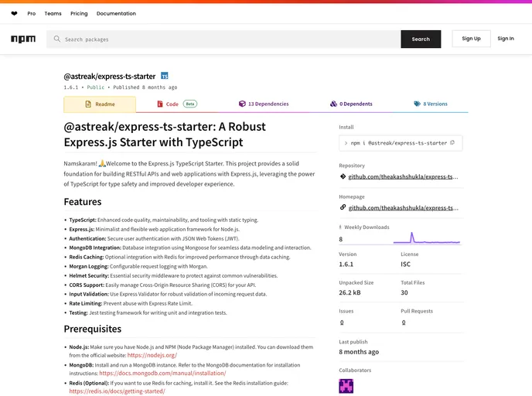This screenshot has width=532, height=396.
Task: Click the Issues count 0 link
Action: pyautogui.click(x=342, y=323)
